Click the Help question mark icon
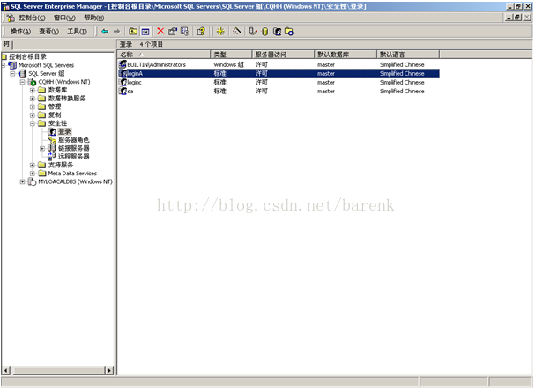 click(201, 32)
